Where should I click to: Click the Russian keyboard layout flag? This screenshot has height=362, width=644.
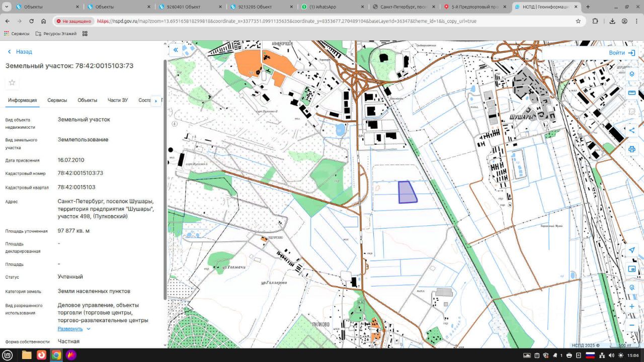click(x=590, y=355)
